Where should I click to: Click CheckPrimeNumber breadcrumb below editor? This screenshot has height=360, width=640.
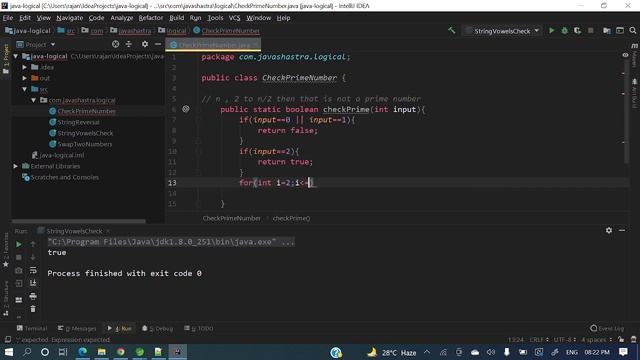pos(231,218)
